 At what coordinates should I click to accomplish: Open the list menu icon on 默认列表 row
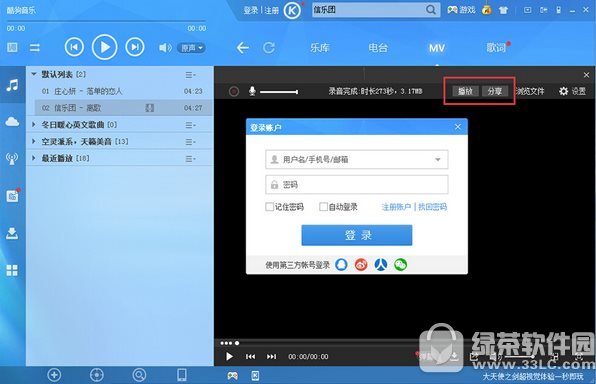click(191, 75)
